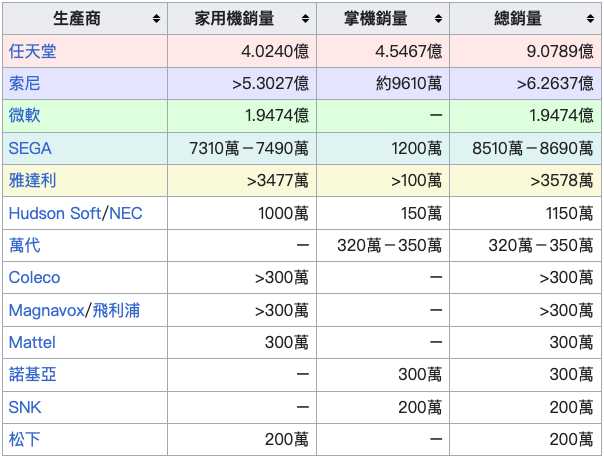The width and height of the screenshot is (604, 458).
Task: Sort table by 總銷量 column arrows
Action: click(590, 18)
